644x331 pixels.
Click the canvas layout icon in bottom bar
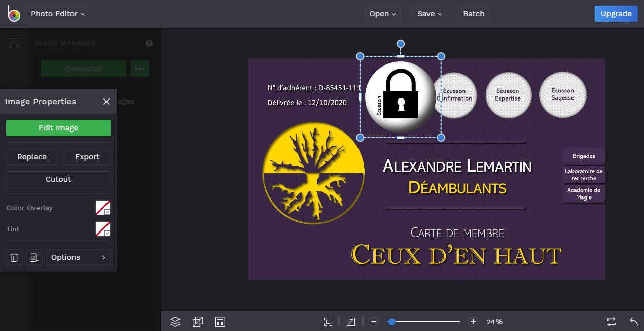pos(220,321)
